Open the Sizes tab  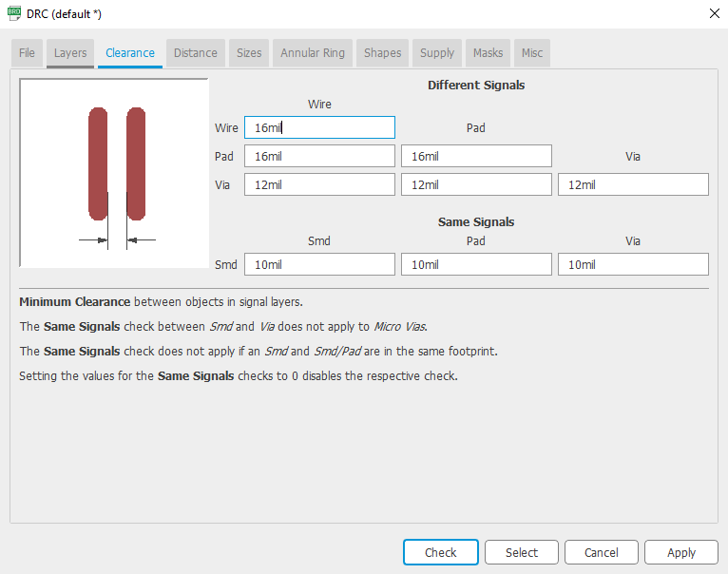(249, 53)
